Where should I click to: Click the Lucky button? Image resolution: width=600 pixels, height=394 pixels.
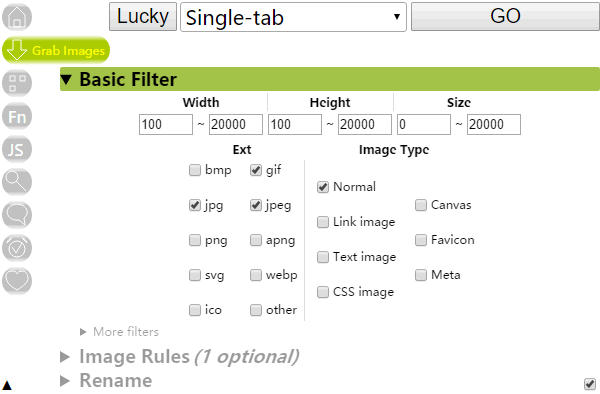point(143,16)
